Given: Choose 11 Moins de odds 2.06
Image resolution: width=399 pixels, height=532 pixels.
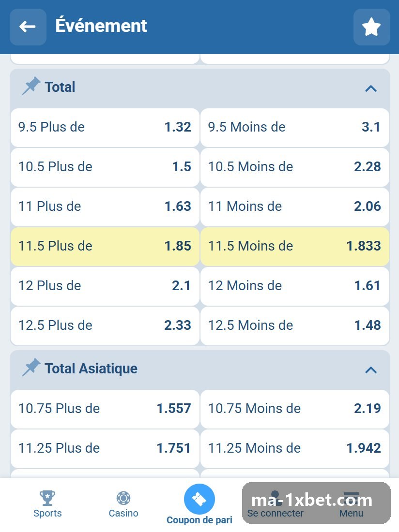Looking at the screenshot, I should 295,207.
